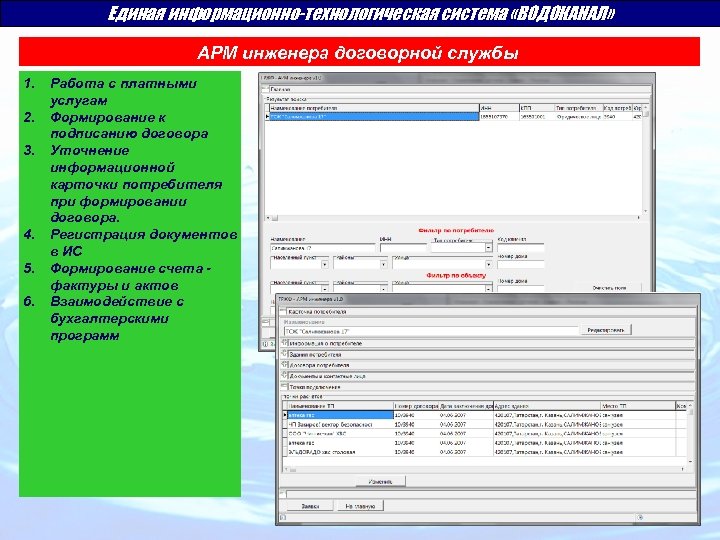Focus name field containing ТСЖ "Салимжанова 17"
The height and width of the screenshot is (540, 720).
(x=431, y=331)
